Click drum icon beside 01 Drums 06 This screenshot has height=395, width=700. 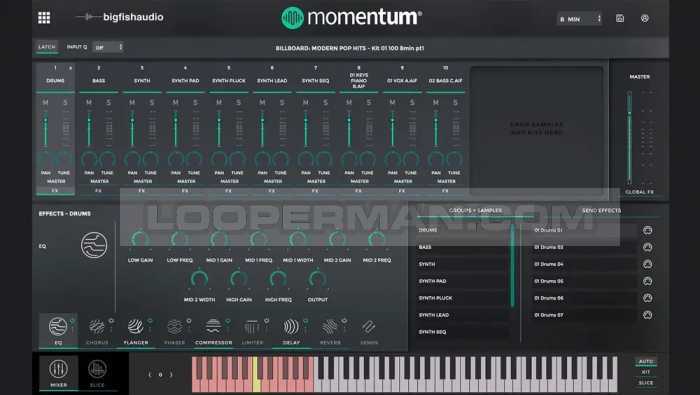click(x=648, y=298)
